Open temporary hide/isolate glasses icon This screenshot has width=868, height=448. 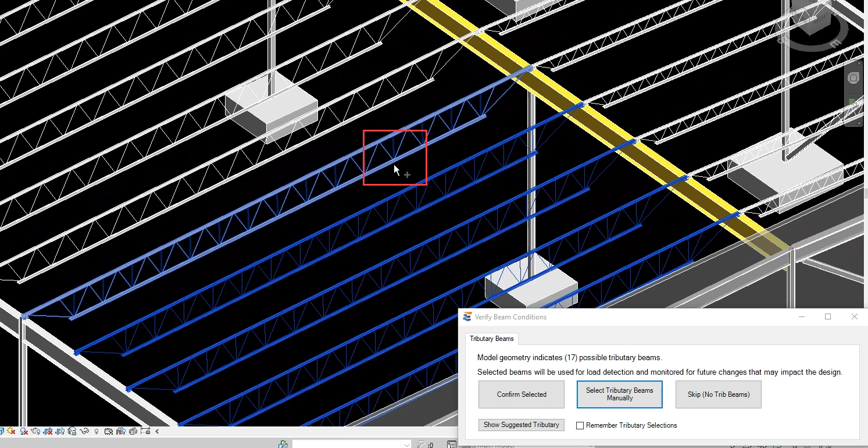[x=84, y=432]
